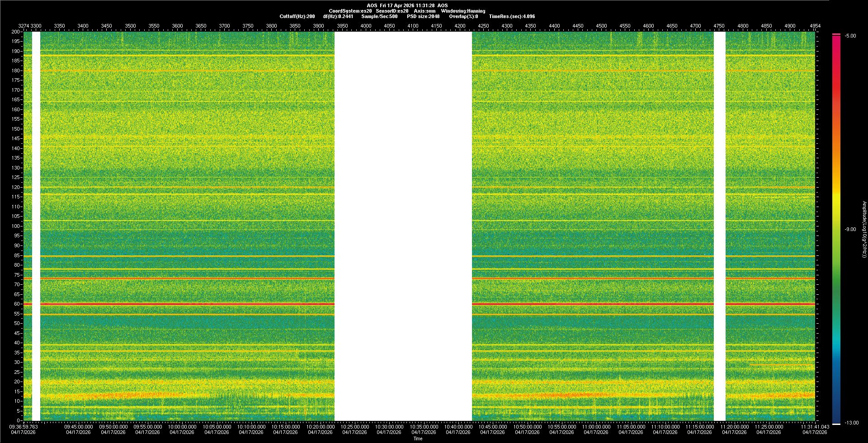The image size is (868, 443).
Task: Click the Amplitude color bar axis title
Action: click(x=864, y=229)
